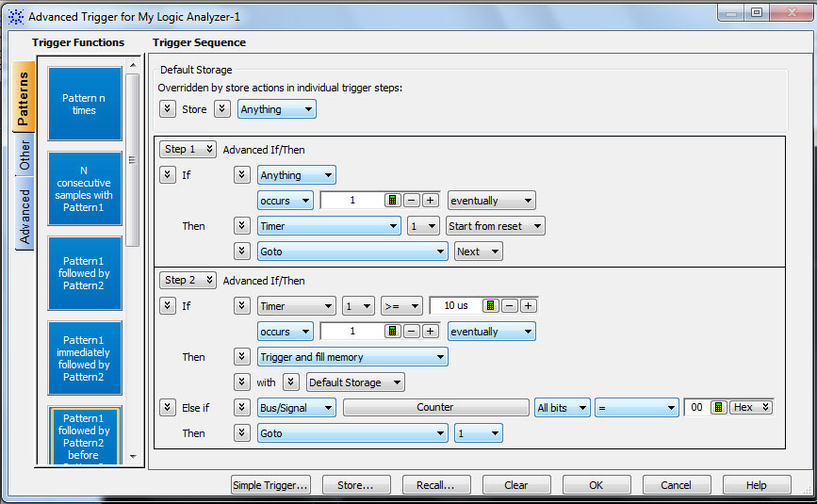The height and width of the screenshot is (504, 817).
Task: Click the Step 1 occurs count field
Action: click(x=351, y=201)
